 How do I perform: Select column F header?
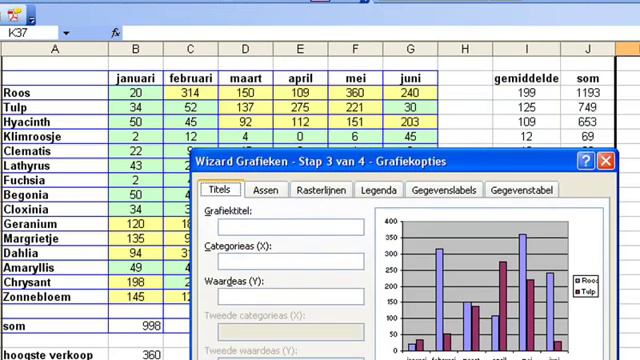click(355, 49)
